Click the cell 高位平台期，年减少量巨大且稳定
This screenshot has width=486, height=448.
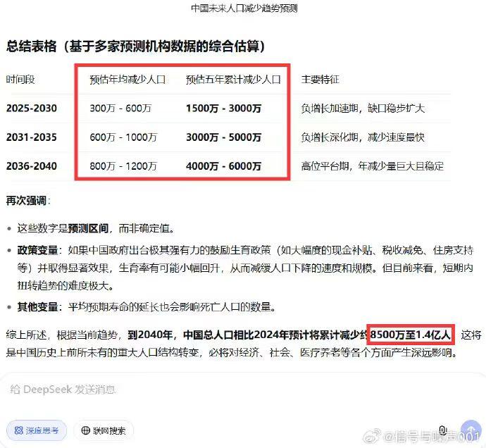tap(373, 166)
